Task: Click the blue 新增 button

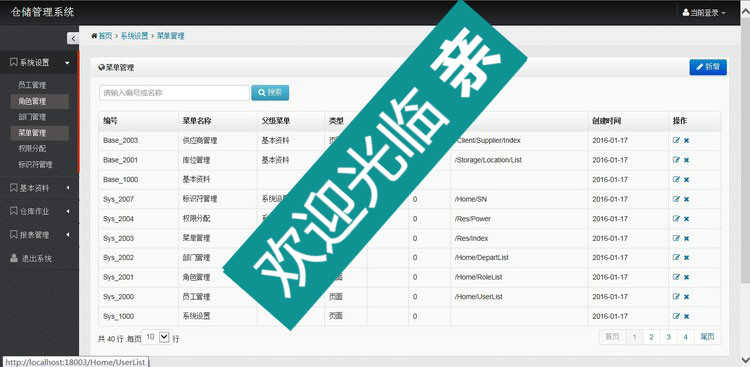Action: tap(708, 67)
